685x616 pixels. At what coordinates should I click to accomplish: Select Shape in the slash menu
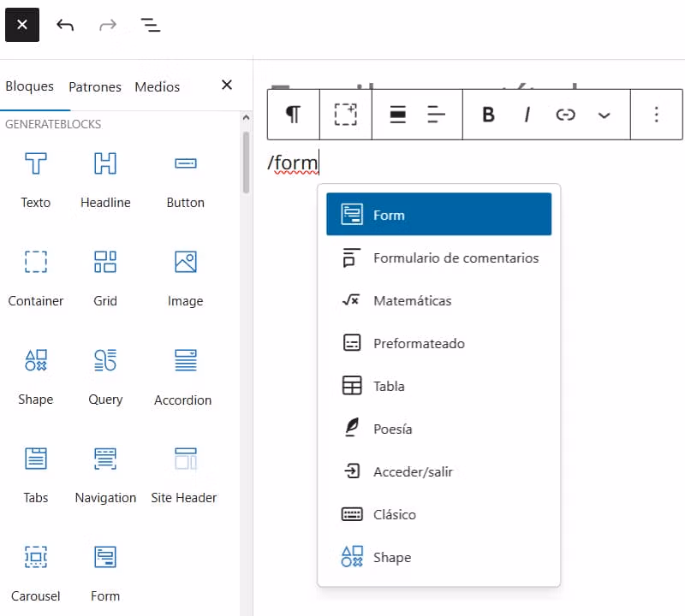(438, 557)
